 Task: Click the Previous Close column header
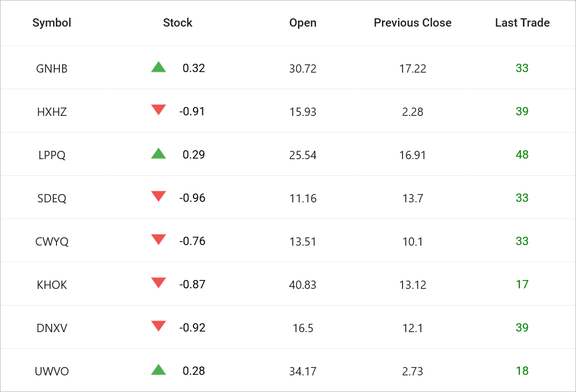tap(412, 23)
